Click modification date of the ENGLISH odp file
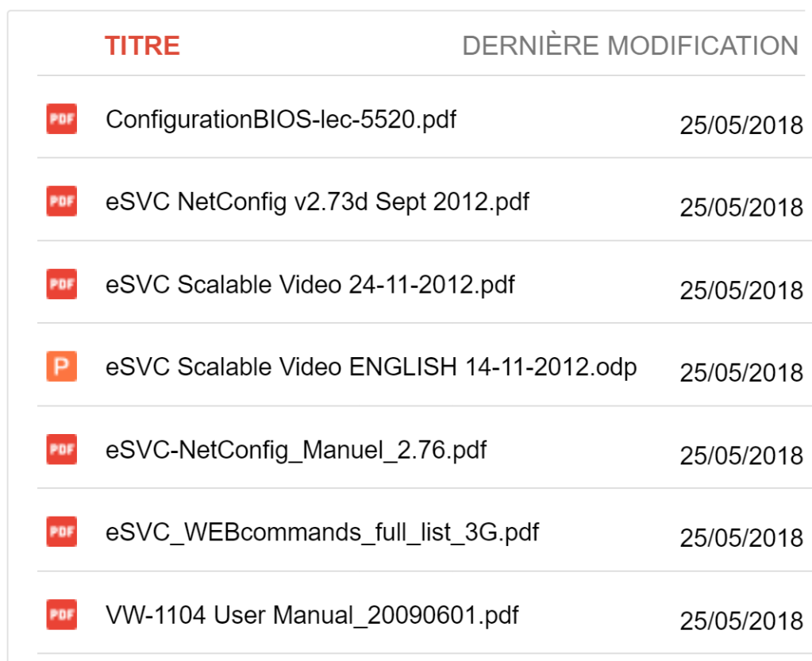The image size is (812, 661). coord(741,373)
